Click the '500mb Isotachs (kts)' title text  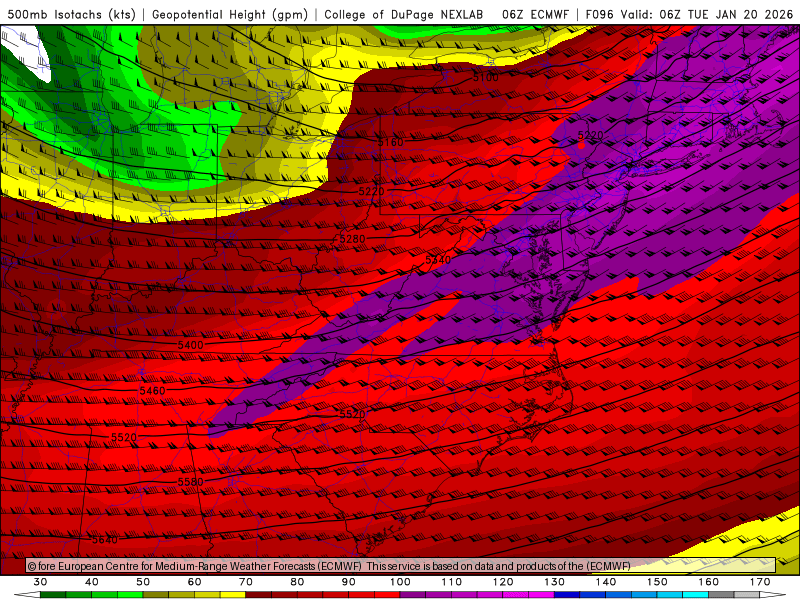click(71, 14)
